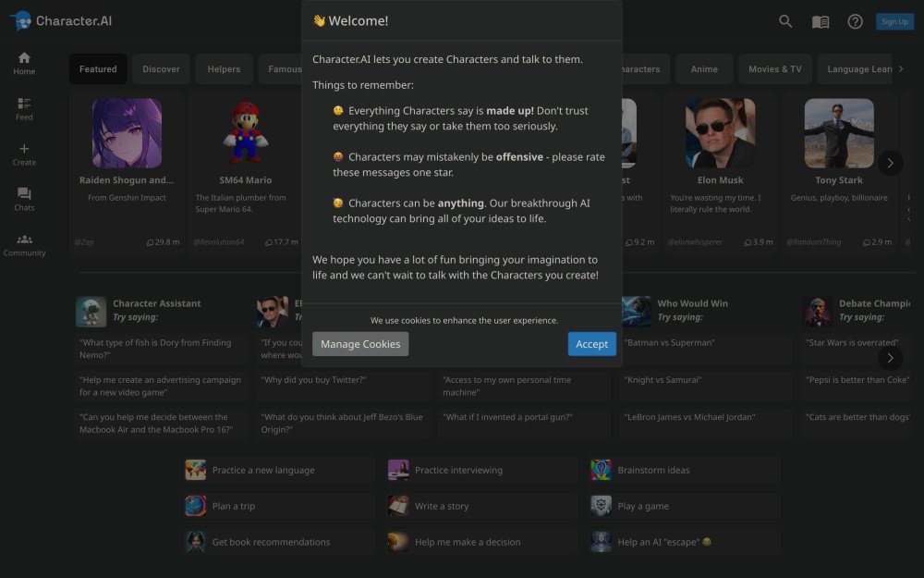Click the search magnifier icon
924x578 pixels.
(785, 21)
